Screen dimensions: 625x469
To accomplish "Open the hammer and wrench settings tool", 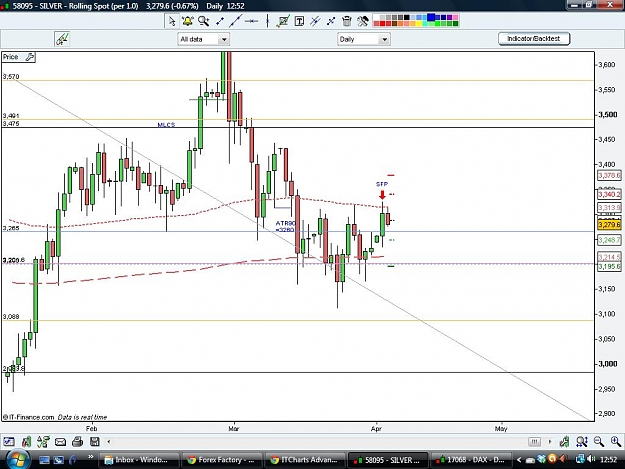I will (363, 21).
